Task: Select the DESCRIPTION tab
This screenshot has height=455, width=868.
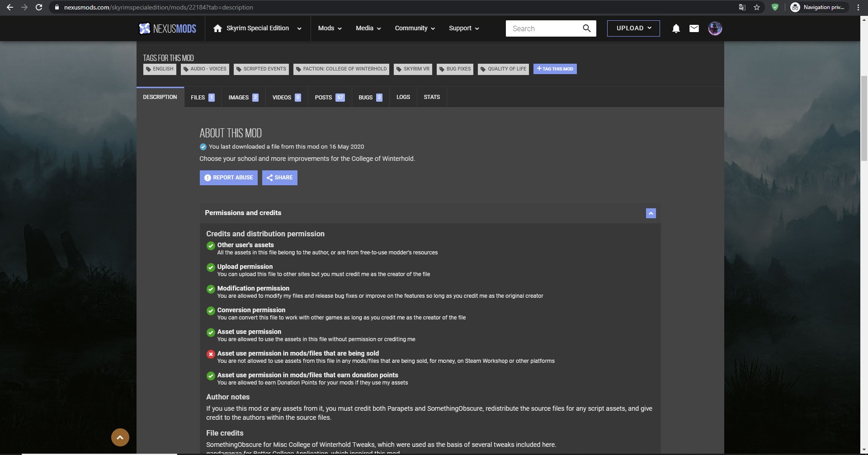Action: pos(160,97)
